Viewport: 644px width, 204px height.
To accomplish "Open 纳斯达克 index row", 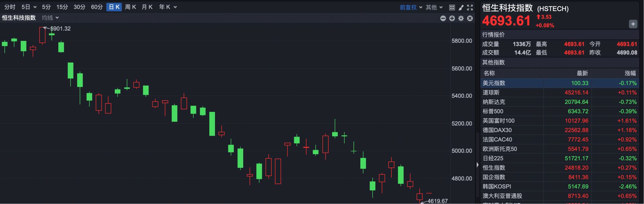I will (x=559, y=102).
